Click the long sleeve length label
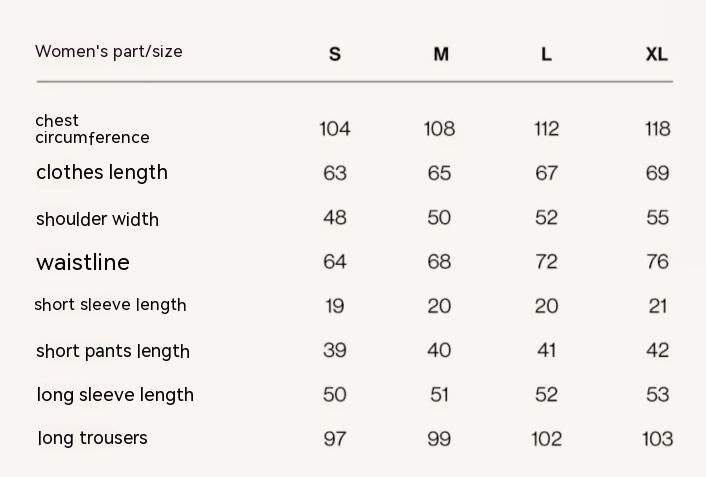The height and width of the screenshot is (477, 706). pos(115,395)
